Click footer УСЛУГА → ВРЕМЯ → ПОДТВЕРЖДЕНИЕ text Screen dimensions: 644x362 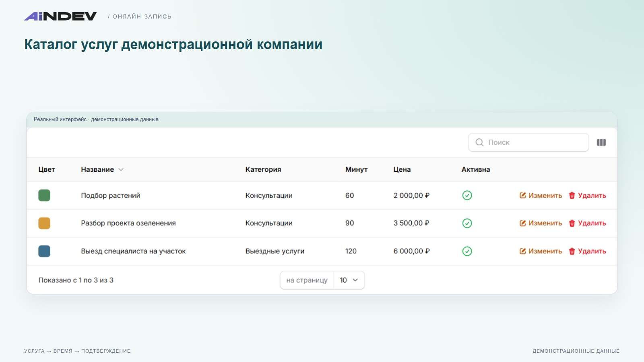pos(77,351)
